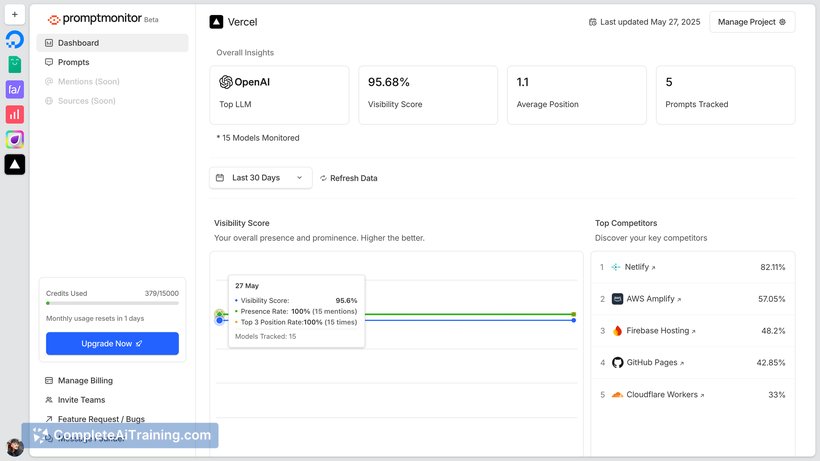Click the blue data point at chart's left start
Viewport: 820px width, 461px height.
click(x=220, y=320)
